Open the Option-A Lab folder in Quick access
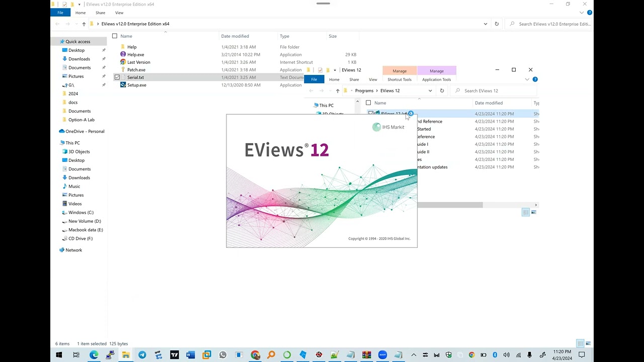 81,120
